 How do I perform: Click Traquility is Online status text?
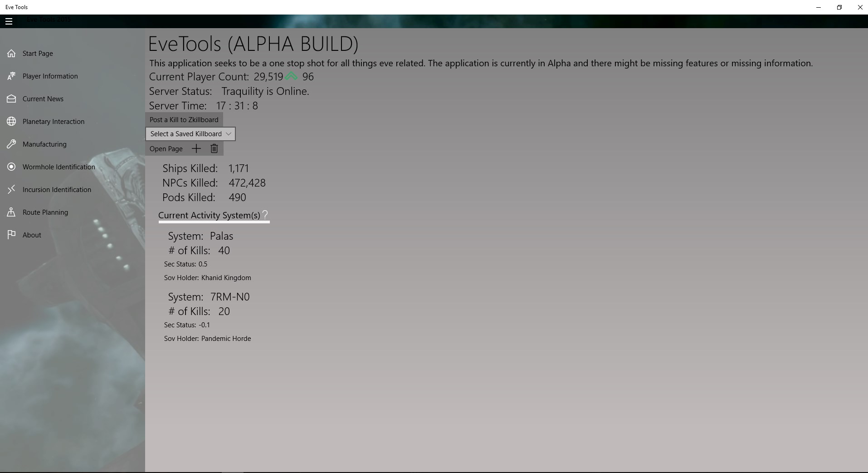click(265, 91)
